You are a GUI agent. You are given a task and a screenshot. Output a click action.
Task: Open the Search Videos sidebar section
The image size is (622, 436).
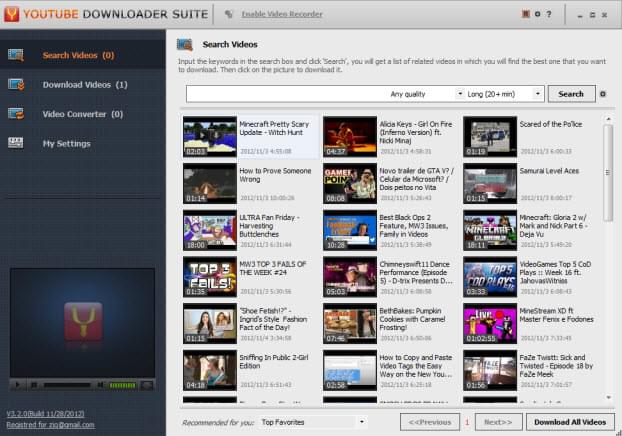(x=83, y=55)
